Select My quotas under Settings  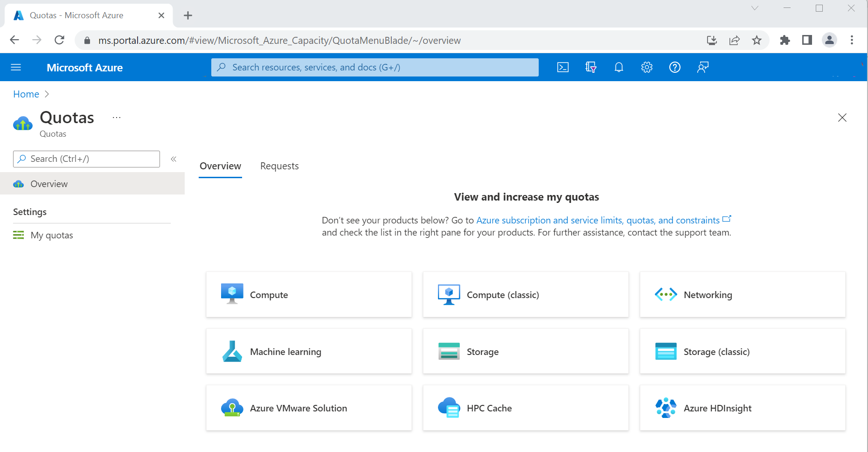pyautogui.click(x=51, y=235)
